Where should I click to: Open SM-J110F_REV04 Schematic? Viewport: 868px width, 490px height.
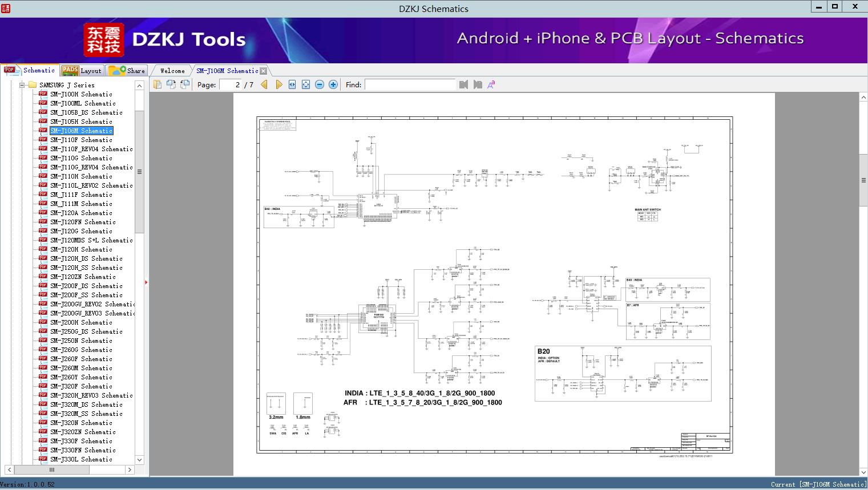click(91, 149)
